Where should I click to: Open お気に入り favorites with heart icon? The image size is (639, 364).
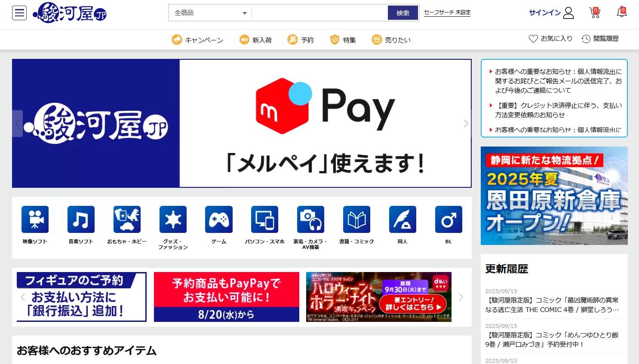tap(550, 39)
